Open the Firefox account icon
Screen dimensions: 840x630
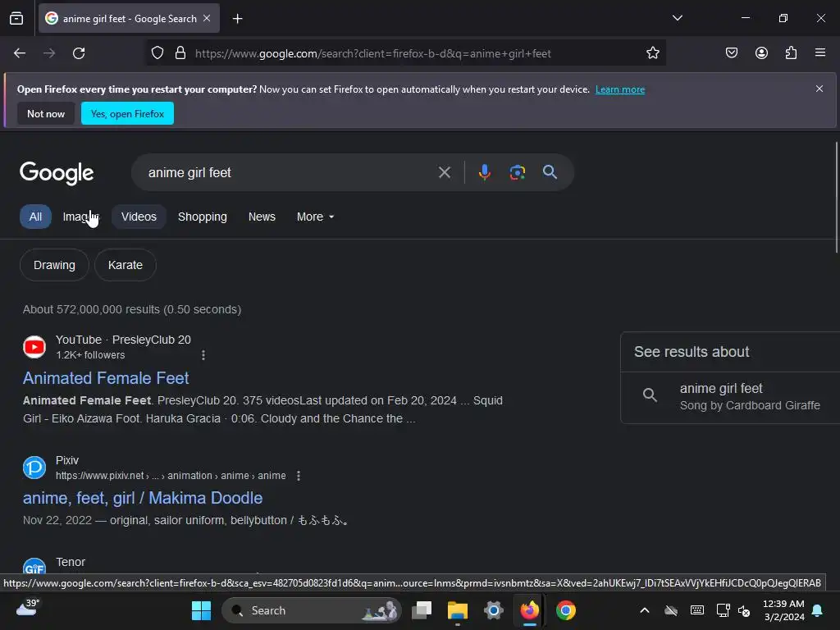(761, 52)
